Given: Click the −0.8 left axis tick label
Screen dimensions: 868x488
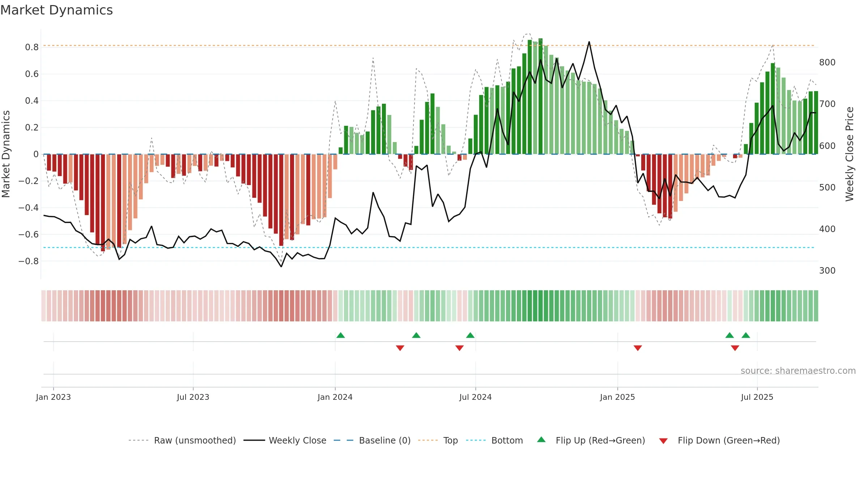Looking at the screenshot, I should pos(29,261).
